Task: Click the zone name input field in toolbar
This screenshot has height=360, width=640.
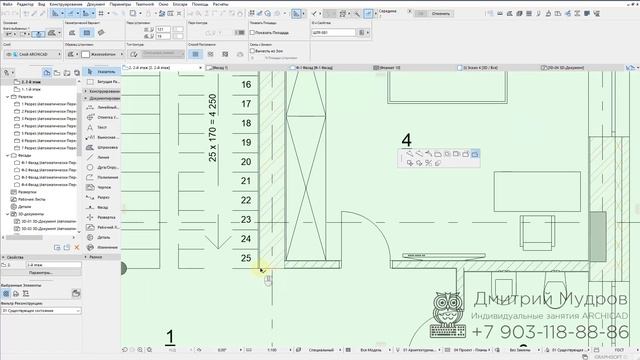Action: (333, 32)
